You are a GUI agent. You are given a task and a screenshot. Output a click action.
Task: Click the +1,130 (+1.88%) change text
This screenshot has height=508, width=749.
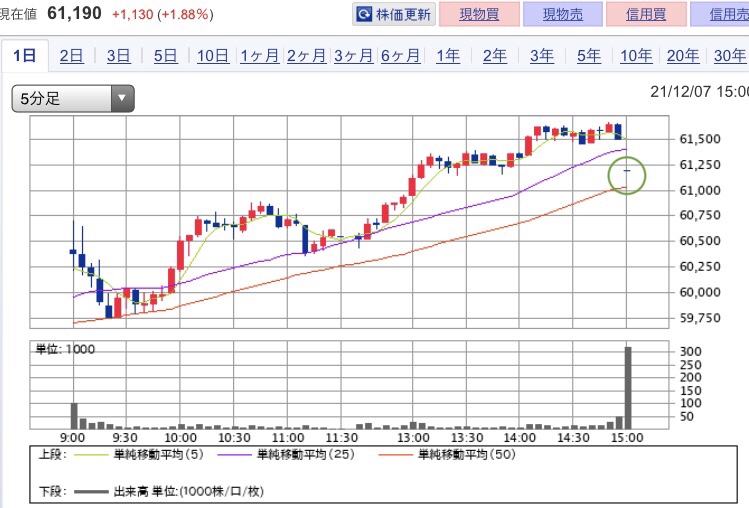tap(162, 14)
